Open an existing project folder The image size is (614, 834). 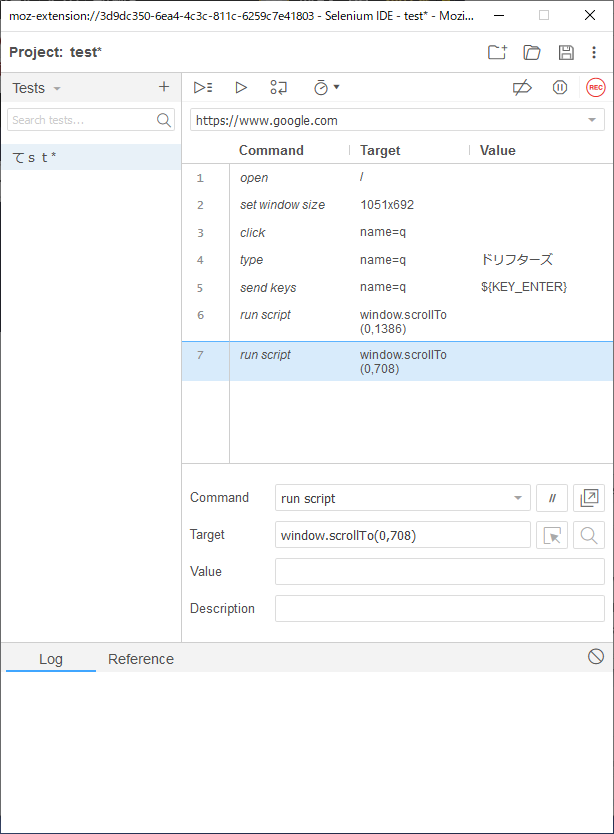[x=532, y=52]
